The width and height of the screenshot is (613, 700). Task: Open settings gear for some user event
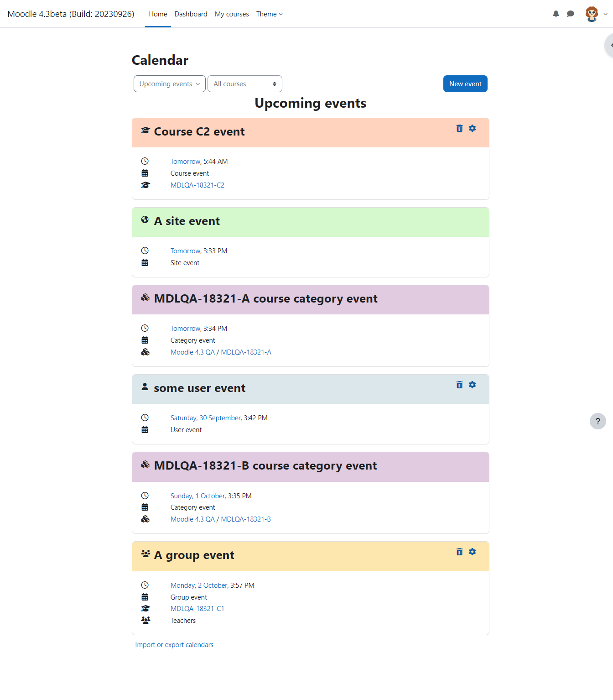coord(473,385)
